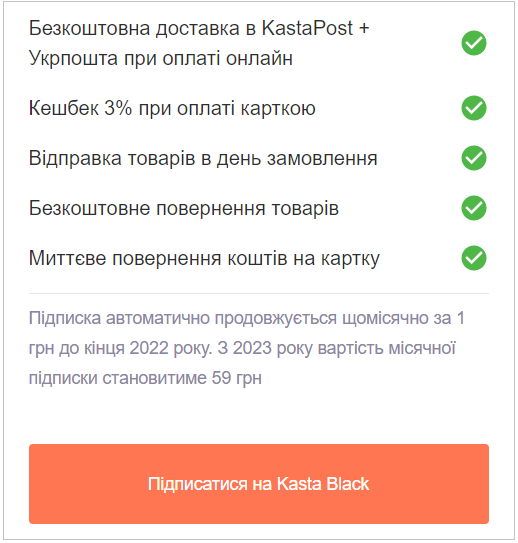518x543 pixels.
Task: Click the Безкоштовне повернення товарів text
Action: [x=184, y=208]
